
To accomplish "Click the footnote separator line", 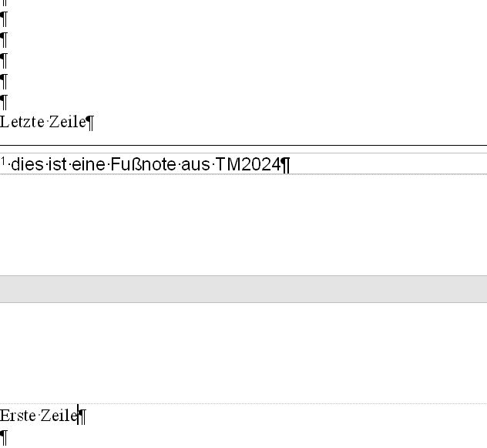I will pyautogui.click(x=243, y=145).
